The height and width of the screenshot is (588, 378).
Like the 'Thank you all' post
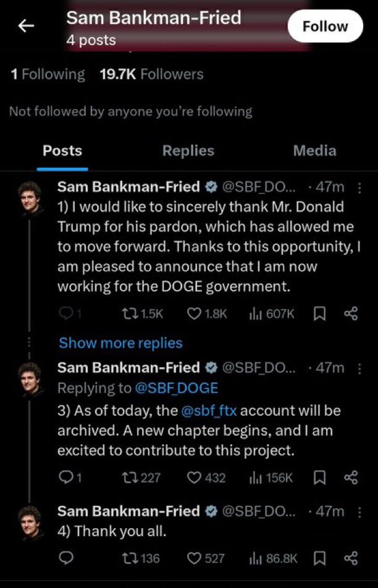coord(195,558)
